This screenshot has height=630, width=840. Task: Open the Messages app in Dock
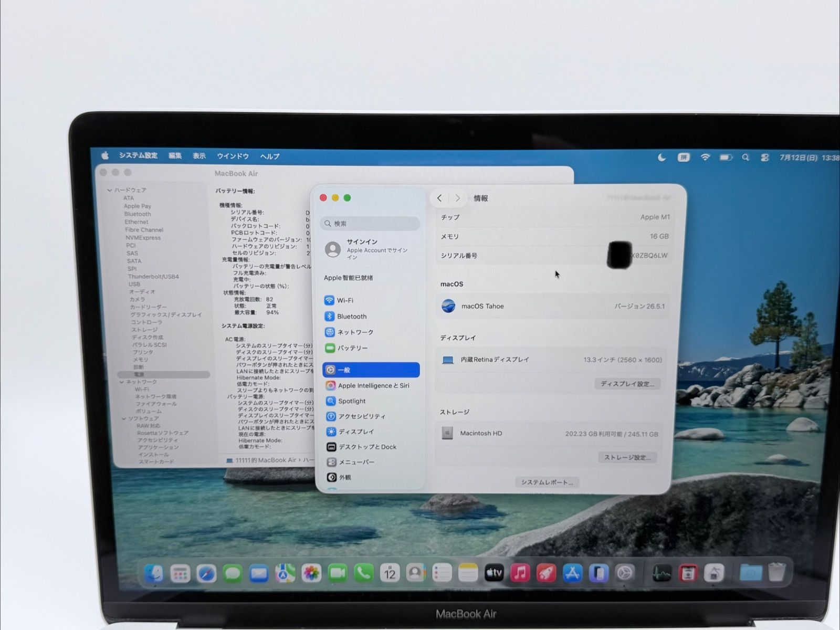(233, 573)
